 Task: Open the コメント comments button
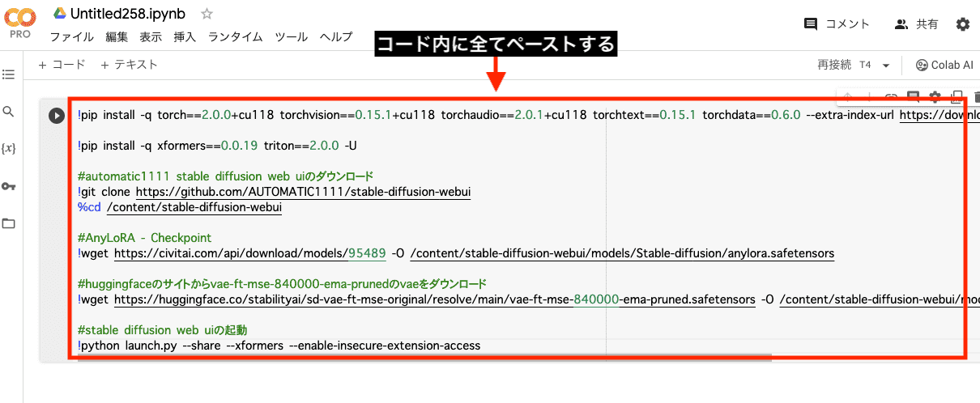coord(837,24)
